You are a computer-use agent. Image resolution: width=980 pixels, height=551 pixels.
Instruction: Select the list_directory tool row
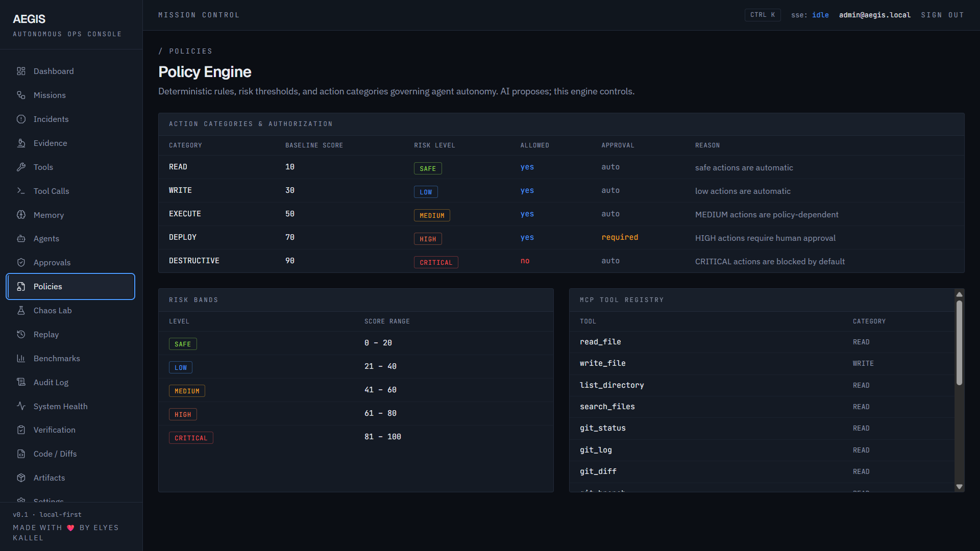click(x=762, y=385)
